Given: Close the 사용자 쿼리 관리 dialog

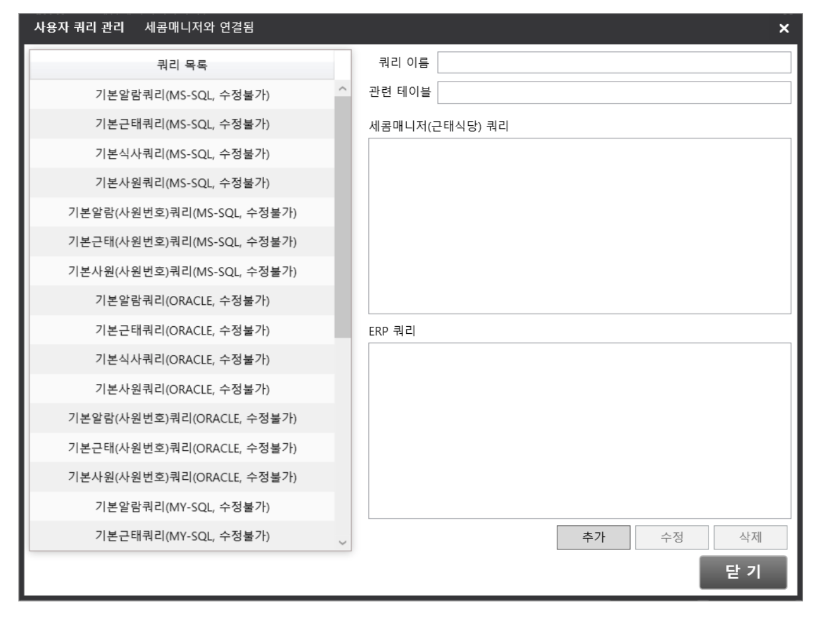Looking at the screenshot, I should click(784, 28).
